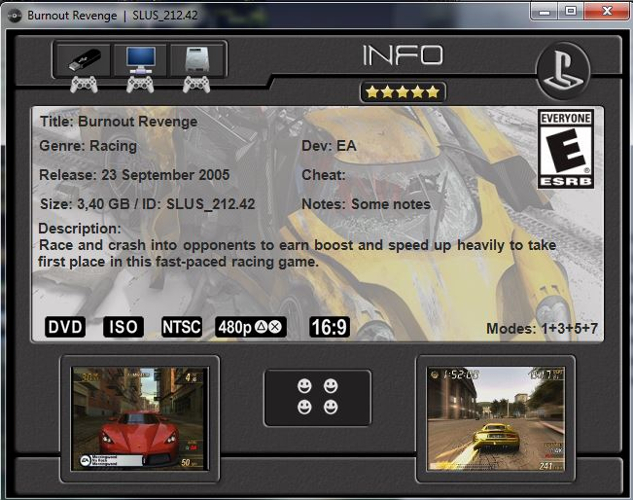The height and width of the screenshot is (500, 633).
Task: Click the Size and ID SLUS_212.42 line
Action: [147, 204]
